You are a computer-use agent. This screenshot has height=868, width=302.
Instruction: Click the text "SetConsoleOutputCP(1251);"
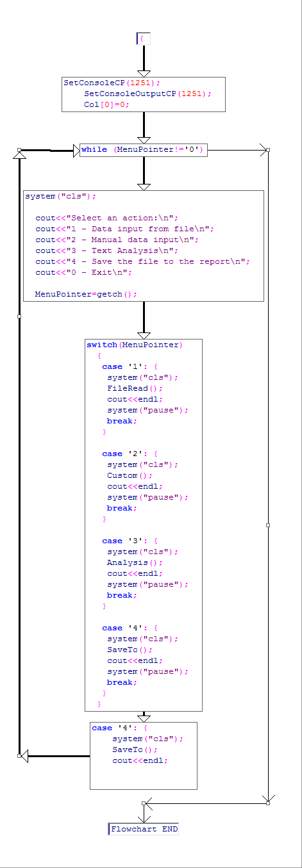(x=147, y=94)
